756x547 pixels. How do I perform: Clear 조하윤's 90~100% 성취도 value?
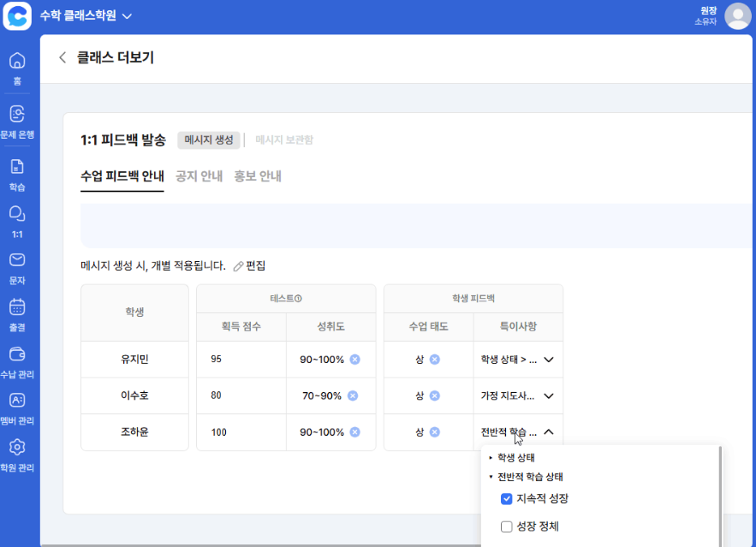coord(354,431)
